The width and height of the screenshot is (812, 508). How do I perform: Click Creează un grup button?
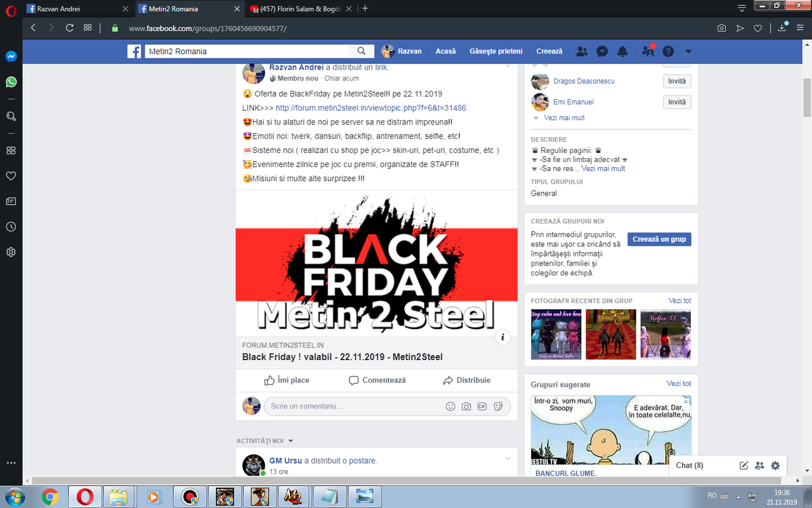tap(660, 239)
